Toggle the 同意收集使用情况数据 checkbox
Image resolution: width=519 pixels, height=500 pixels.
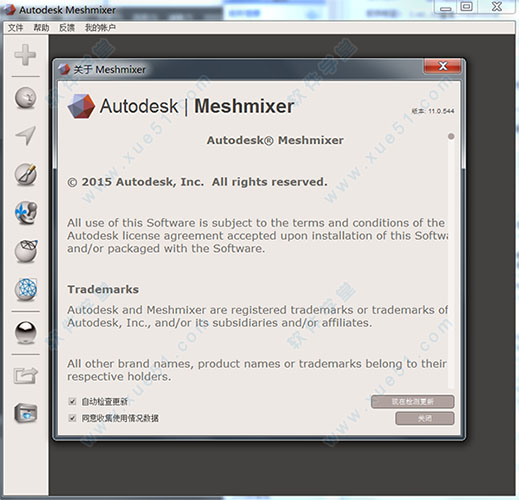point(72,418)
